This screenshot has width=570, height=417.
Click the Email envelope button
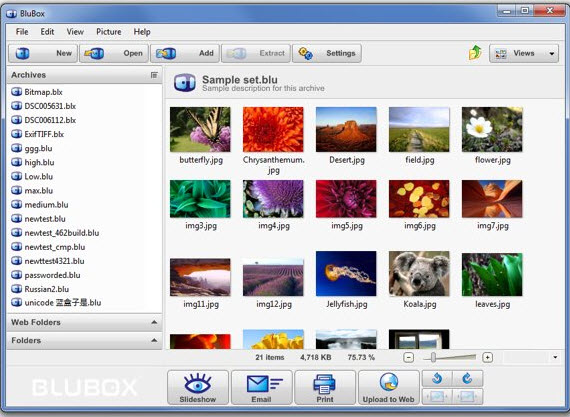click(261, 388)
